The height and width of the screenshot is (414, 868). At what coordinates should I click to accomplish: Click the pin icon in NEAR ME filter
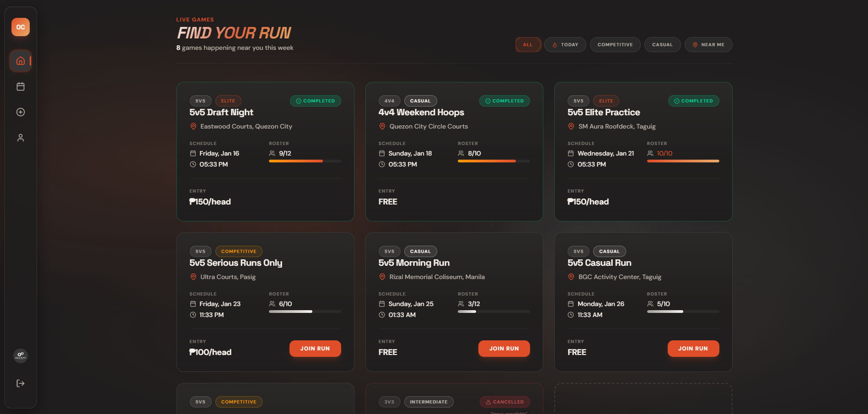[x=695, y=45]
